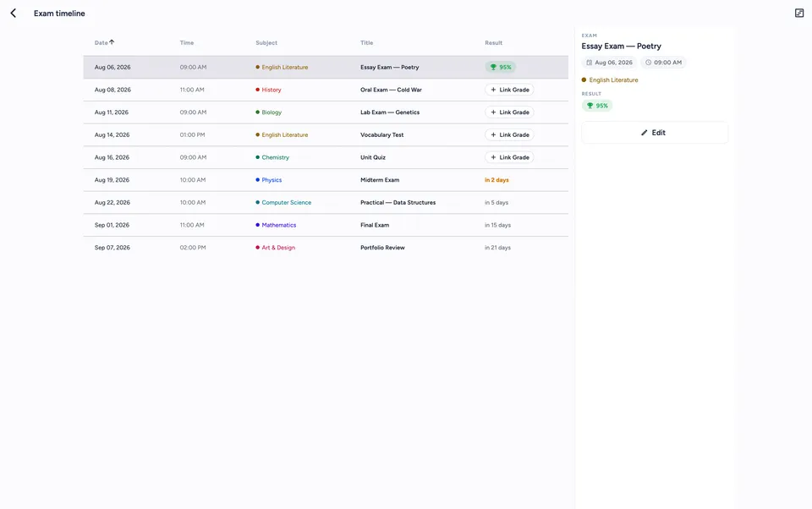Click the trophy 95% badge in table
This screenshot has width=812, height=509.
pos(500,67)
